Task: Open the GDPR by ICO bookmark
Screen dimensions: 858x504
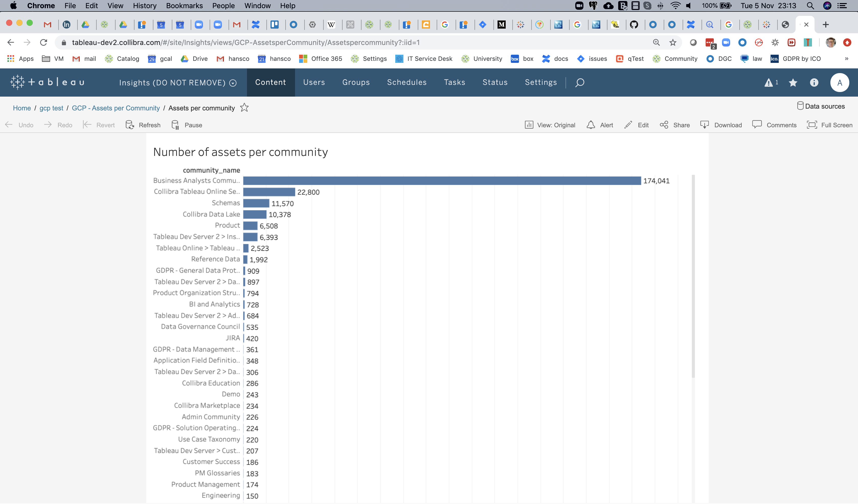Action: 796,59
